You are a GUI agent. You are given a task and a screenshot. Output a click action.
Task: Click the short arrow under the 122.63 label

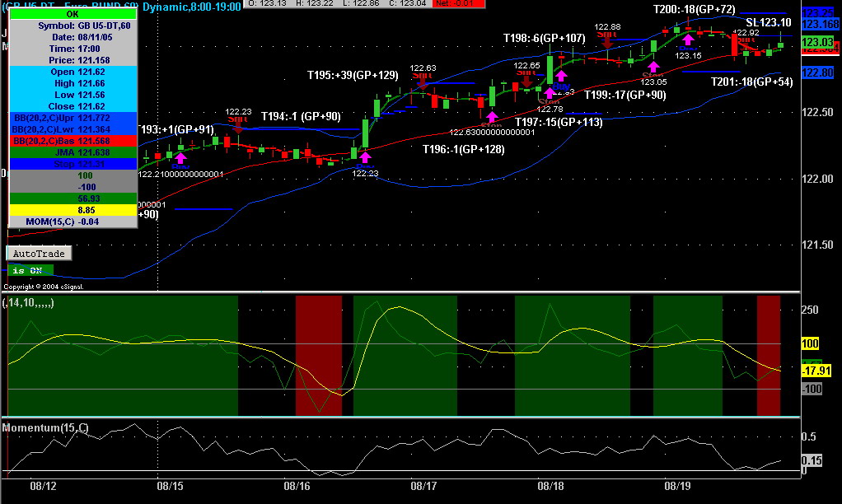pyautogui.click(x=422, y=83)
